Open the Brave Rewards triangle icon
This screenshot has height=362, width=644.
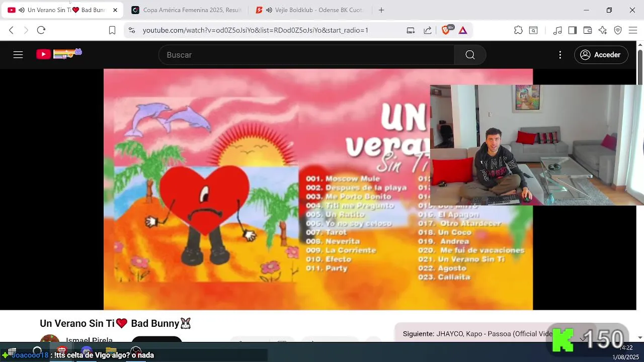pyautogui.click(x=463, y=30)
